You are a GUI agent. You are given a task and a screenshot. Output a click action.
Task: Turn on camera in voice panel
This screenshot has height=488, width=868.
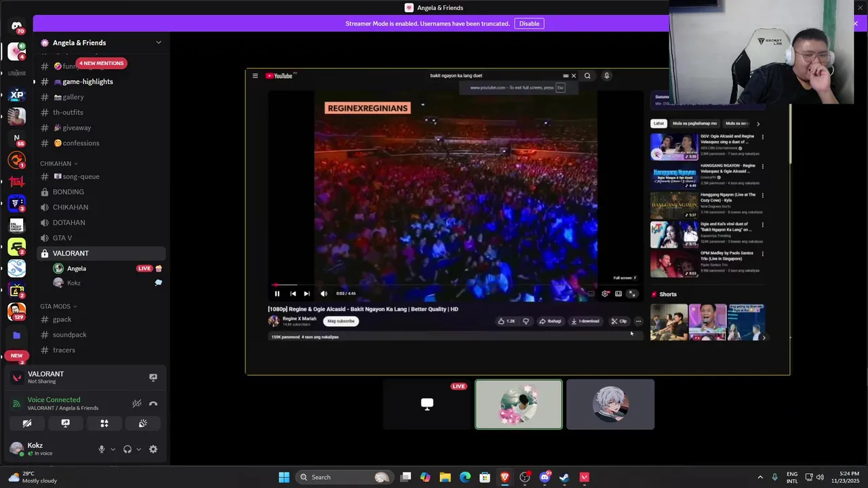pyautogui.click(x=27, y=423)
